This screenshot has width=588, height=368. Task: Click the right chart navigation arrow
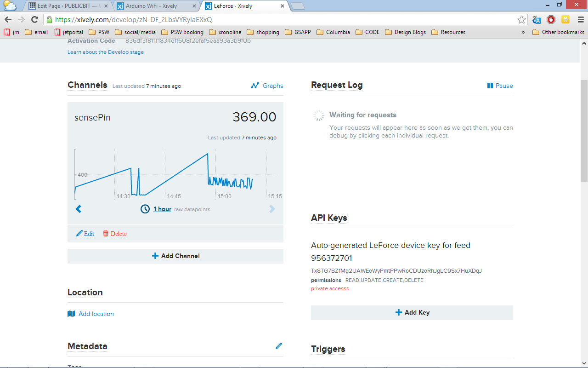coord(272,209)
